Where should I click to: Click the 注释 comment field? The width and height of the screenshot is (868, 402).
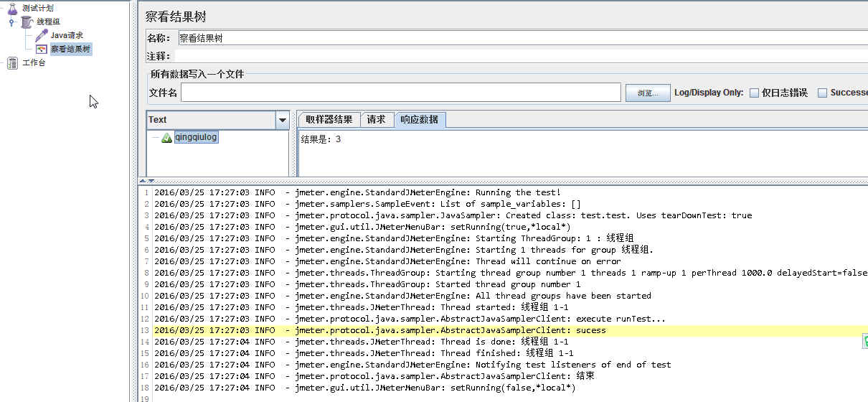[x=521, y=56]
